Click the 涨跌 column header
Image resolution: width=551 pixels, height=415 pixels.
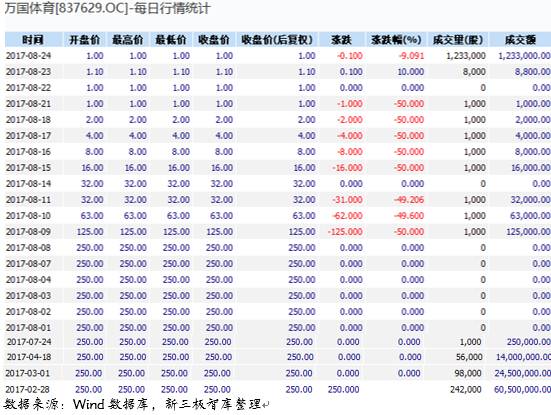(x=341, y=40)
